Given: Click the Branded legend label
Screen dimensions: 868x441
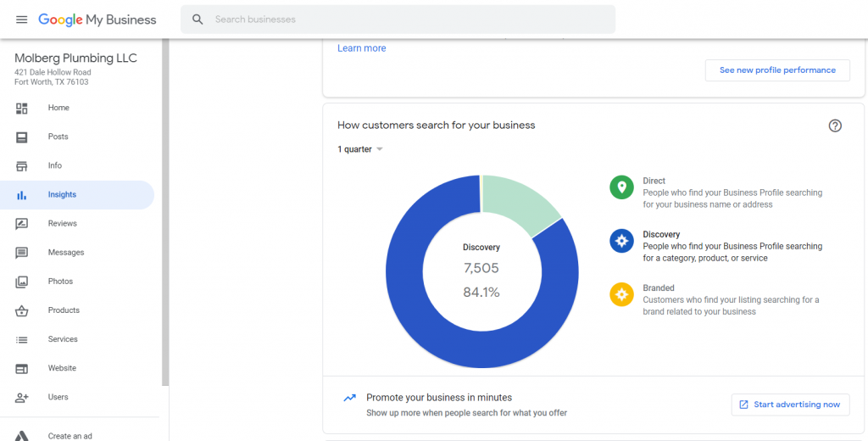Looking at the screenshot, I should click(x=658, y=288).
